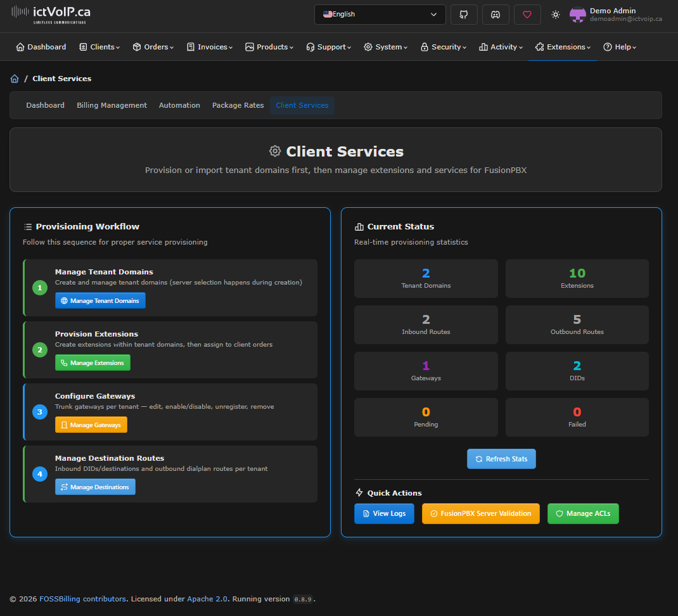The width and height of the screenshot is (678, 616).
Task: Click the Provision Extensions step heading
Action: point(96,334)
